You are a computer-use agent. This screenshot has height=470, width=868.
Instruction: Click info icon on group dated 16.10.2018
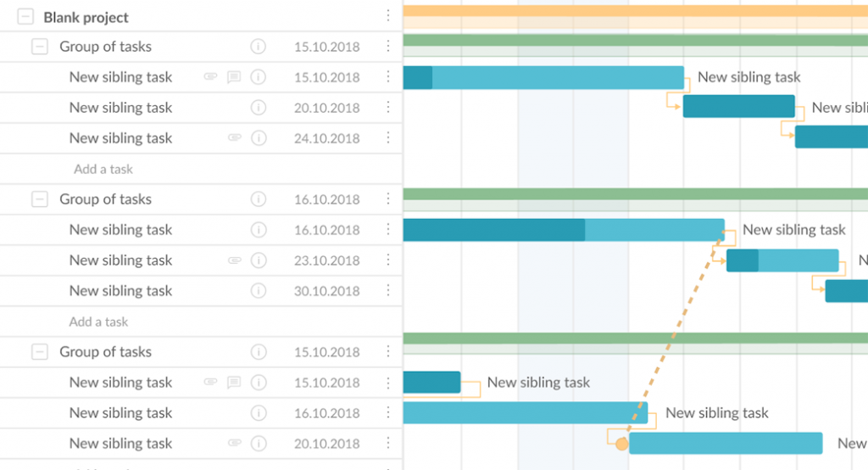tap(259, 199)
